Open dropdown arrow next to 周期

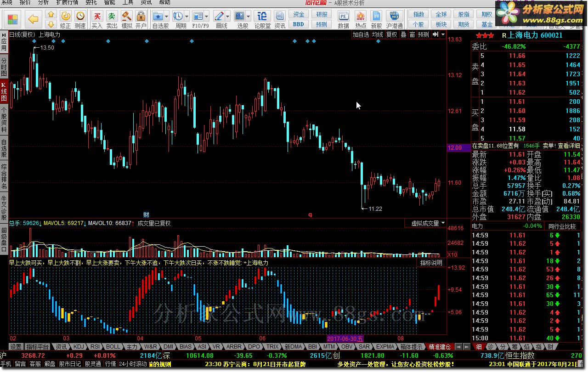point(187,16)
